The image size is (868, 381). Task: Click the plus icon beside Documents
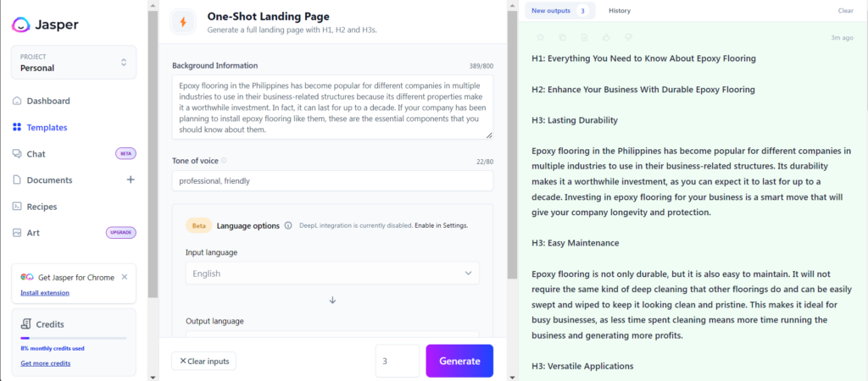[x=131, y=179]
